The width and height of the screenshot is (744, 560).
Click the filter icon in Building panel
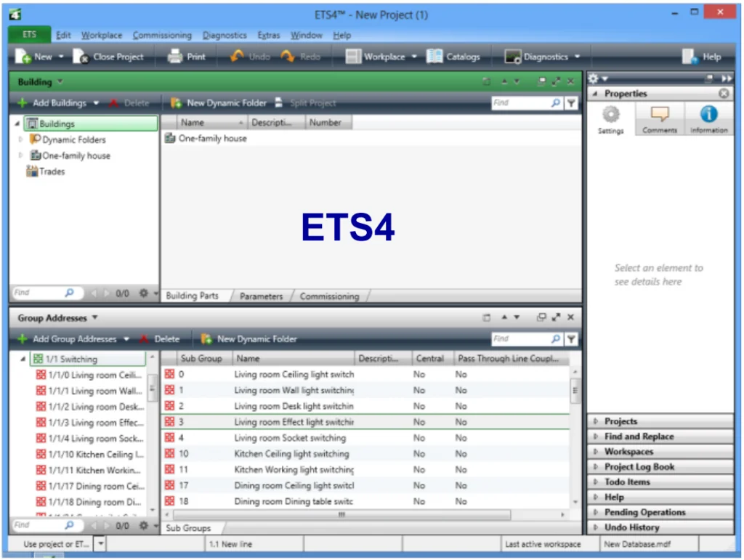pyautogui.click(x=571, y=103)
